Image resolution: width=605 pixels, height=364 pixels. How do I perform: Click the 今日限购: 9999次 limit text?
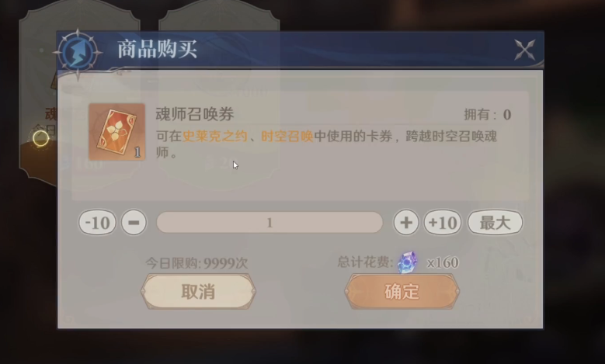[x=196, y=263]
